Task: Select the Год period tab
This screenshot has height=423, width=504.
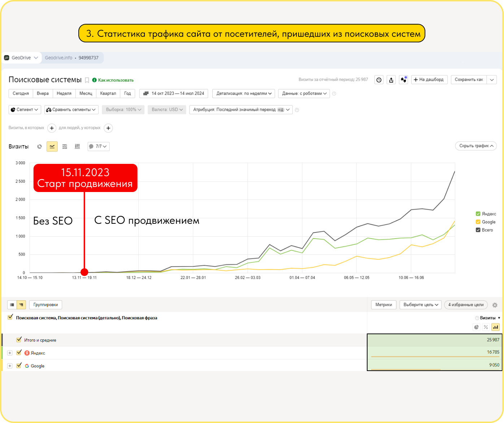Action: pos(127,93)
